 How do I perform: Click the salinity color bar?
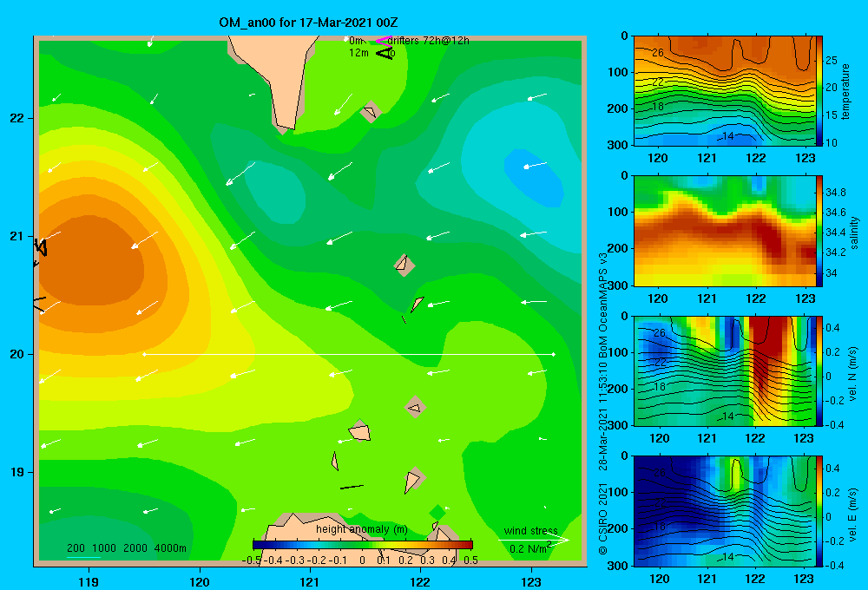(x=819, y=232)
